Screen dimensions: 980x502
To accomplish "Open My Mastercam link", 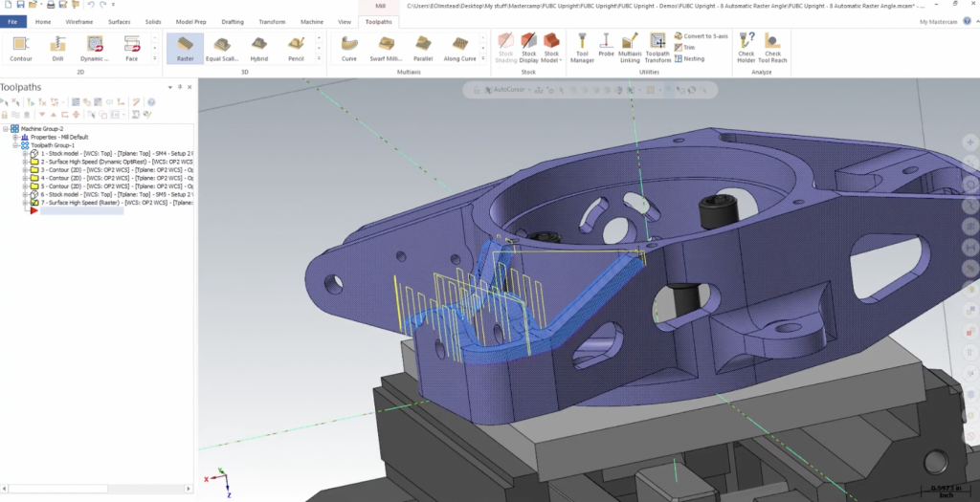I will click(x=937, y=22).
